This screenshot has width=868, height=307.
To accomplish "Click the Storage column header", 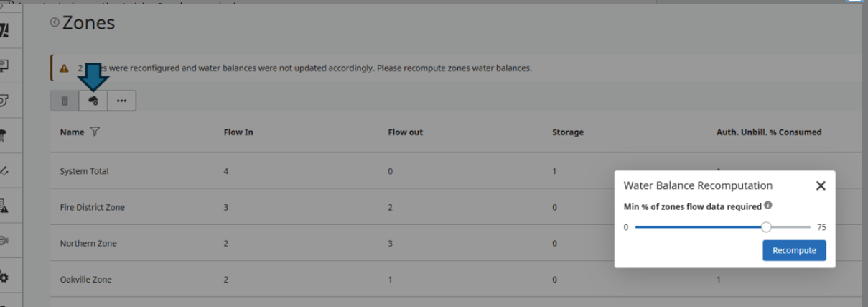I will tap(567, 132).
